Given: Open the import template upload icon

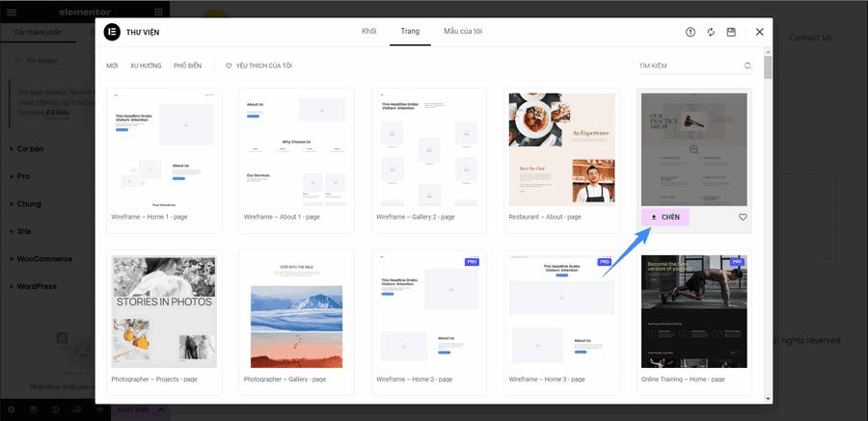Looking at the screenshot, I should 690,32.
